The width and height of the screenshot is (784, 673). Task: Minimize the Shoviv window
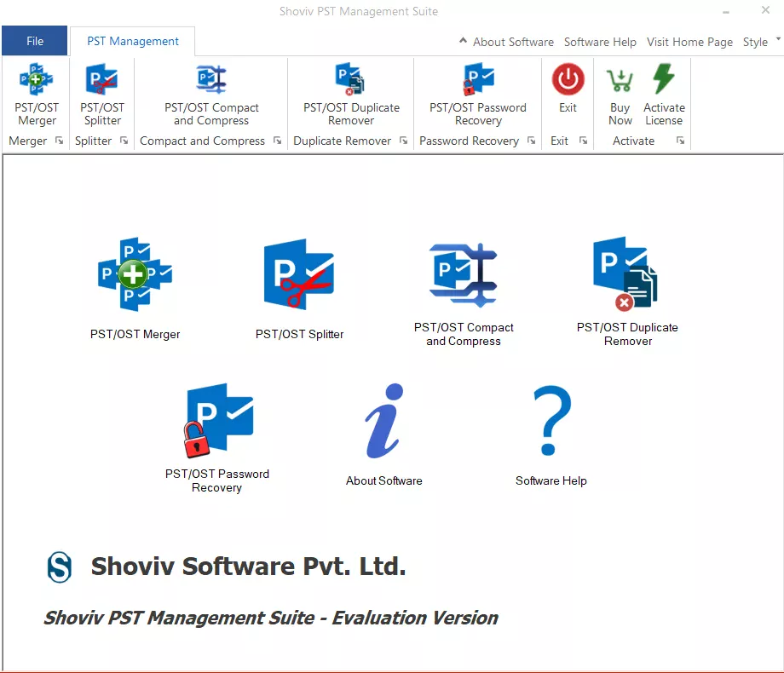click(726, 11)
